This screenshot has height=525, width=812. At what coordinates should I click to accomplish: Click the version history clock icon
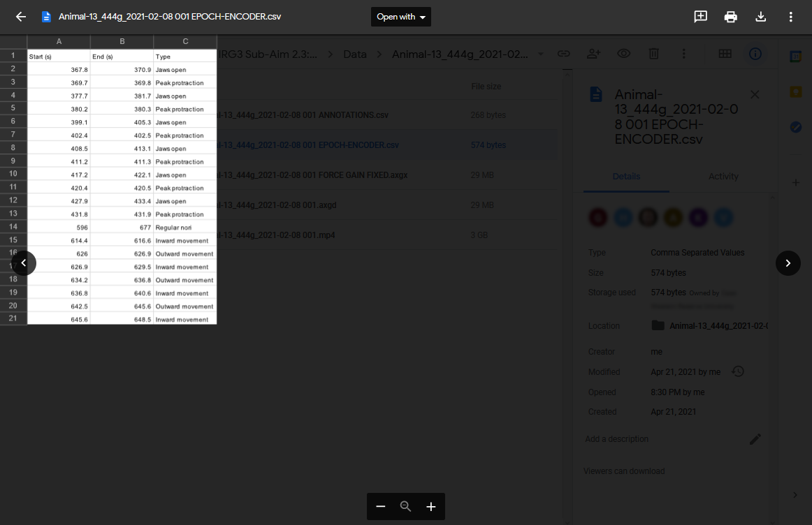tap(737, 371)
